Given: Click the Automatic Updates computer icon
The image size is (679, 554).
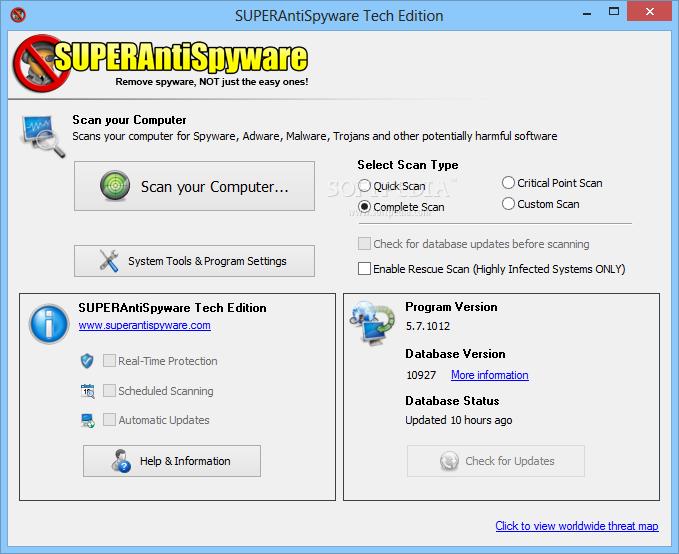Looking at the screenshot, I should 87,420.
